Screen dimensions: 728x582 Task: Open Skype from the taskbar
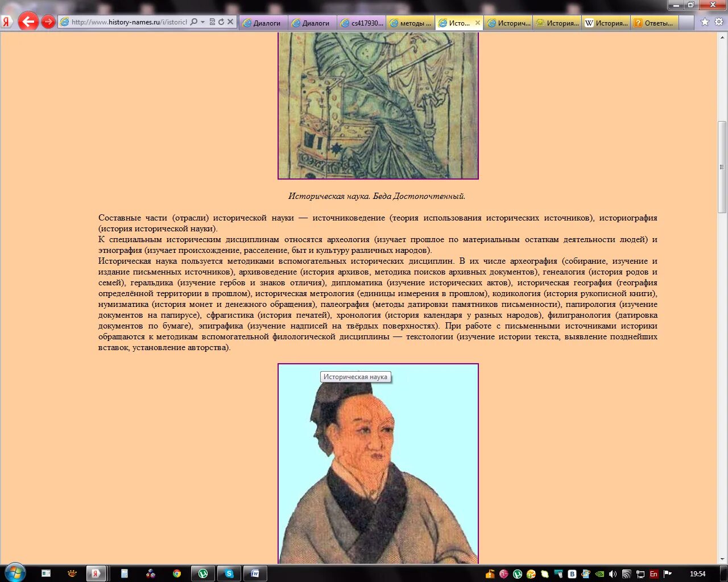(x=229, y=573)
